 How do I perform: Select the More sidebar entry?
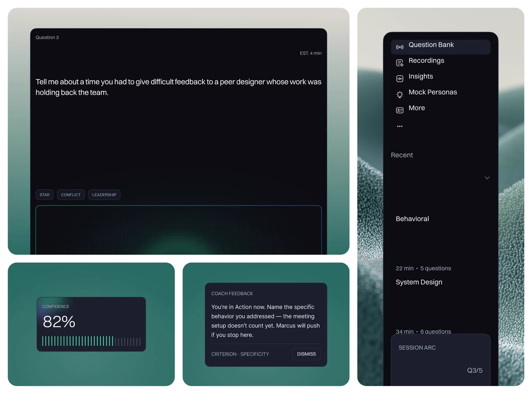(417, 108)
